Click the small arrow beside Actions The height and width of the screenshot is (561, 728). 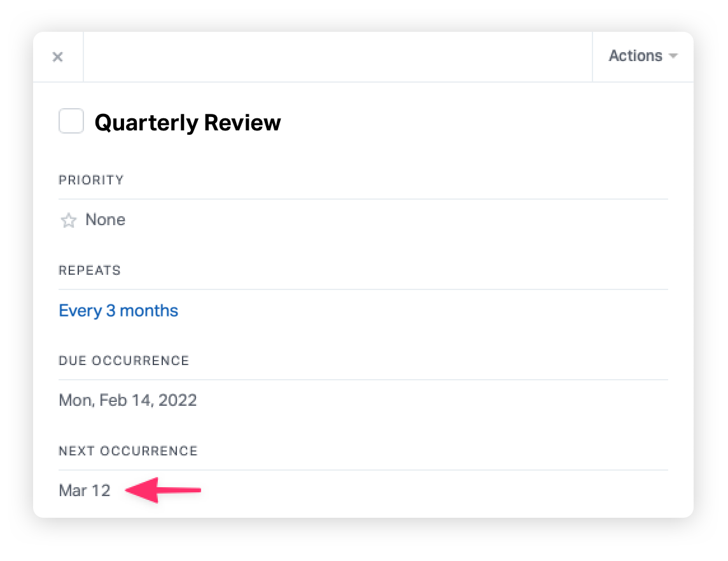pos(673,56)
